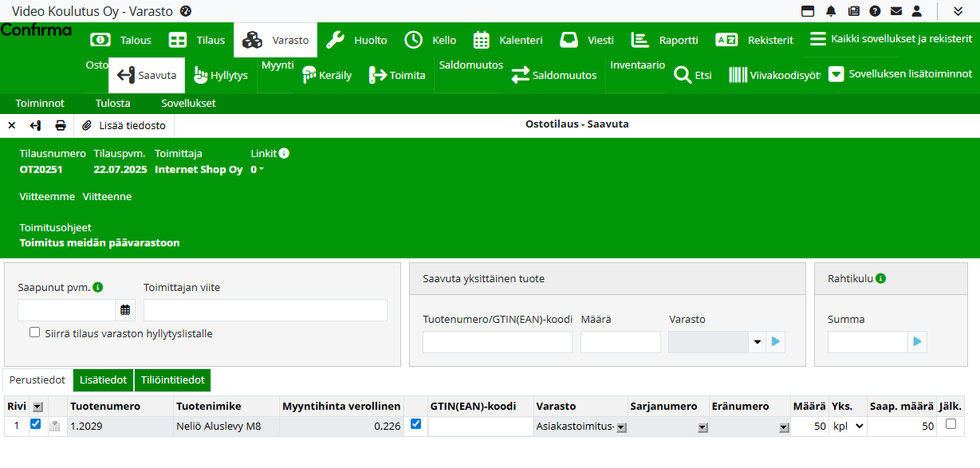The width and height of the screenshot is (980, 468).
Task: Click the Rahtikulu Summa arrow button
Action: click(x=918, y=342)
